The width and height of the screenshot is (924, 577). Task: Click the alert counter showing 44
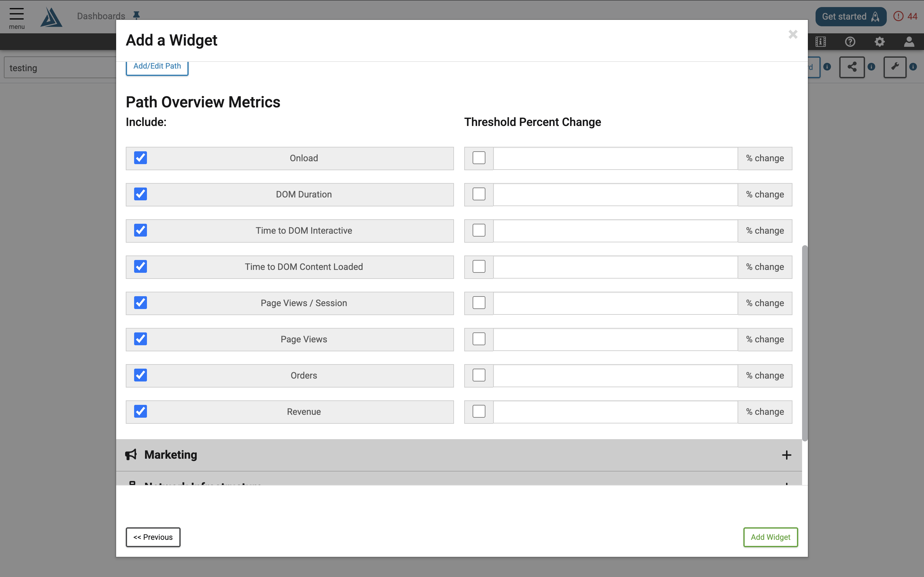[x=905, y=16]
